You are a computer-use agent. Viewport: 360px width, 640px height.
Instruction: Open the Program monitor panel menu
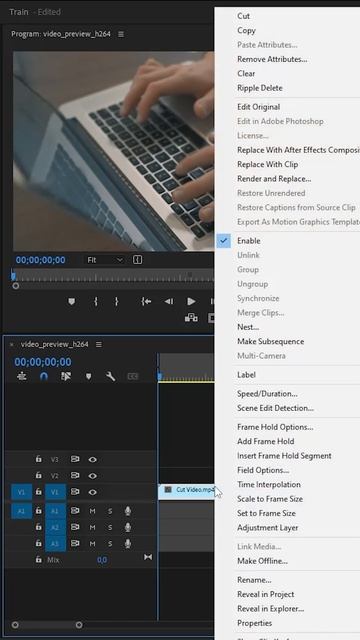[x=121, y=34]
